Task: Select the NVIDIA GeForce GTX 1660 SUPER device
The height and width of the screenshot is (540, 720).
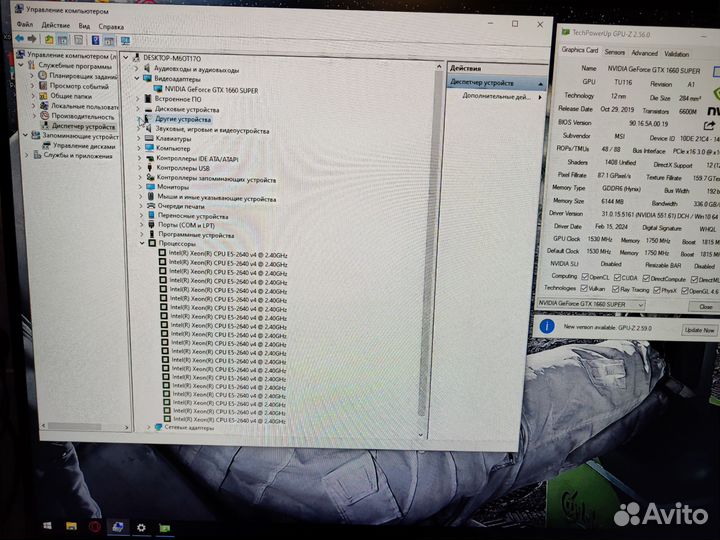Action: click(211, 90)
